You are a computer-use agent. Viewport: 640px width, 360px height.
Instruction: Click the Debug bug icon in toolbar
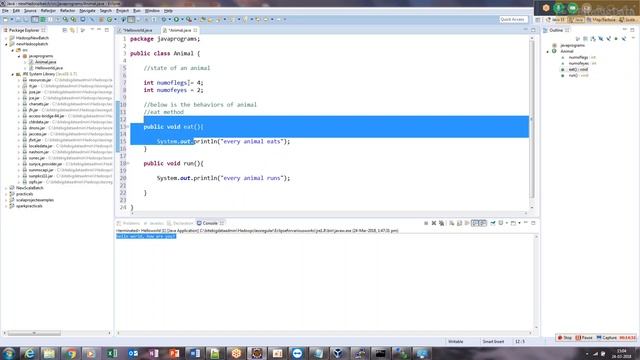coord(164,19)
